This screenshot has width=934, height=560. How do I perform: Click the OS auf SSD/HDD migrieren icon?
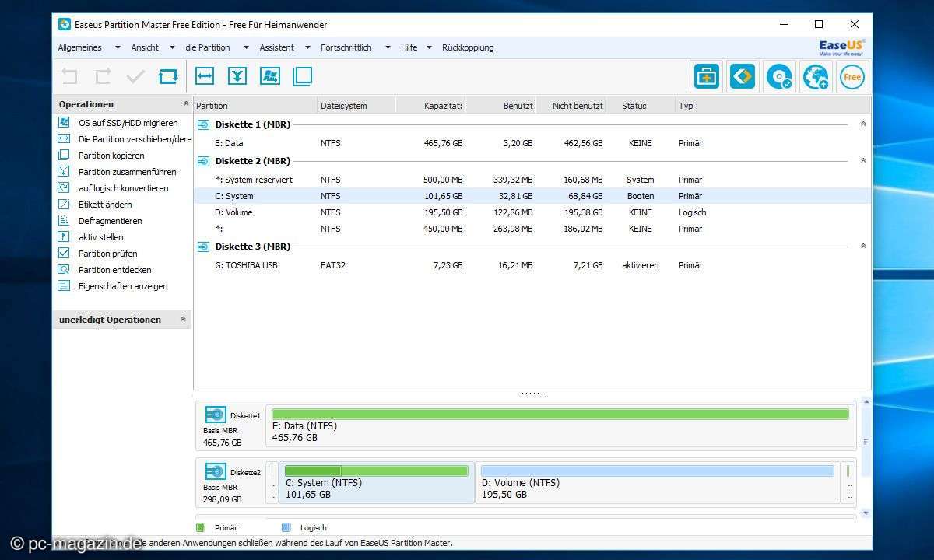[x=64, y=122]
